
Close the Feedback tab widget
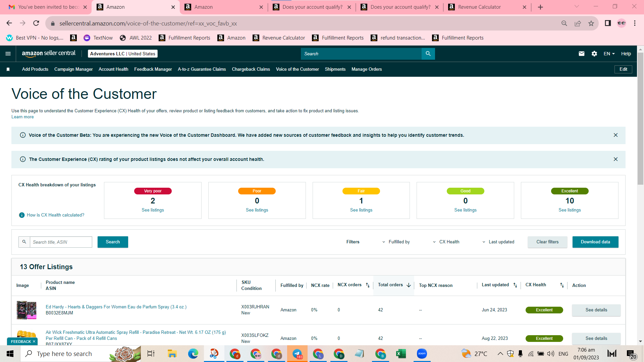[34, 342]
